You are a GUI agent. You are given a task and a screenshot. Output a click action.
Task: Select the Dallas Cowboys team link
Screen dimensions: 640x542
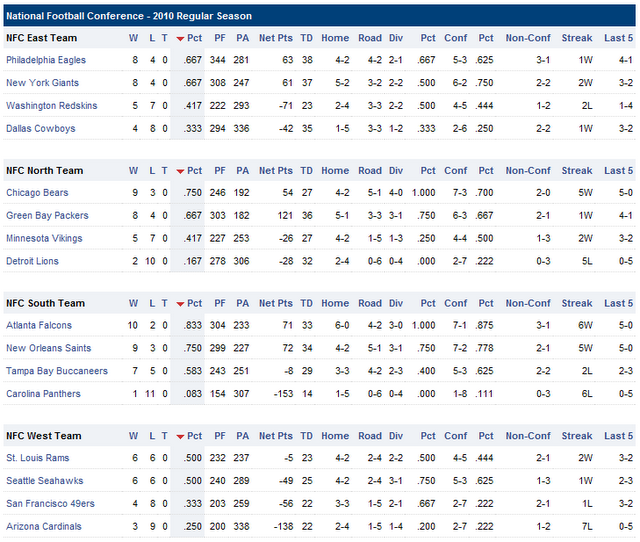coord(40,128)
